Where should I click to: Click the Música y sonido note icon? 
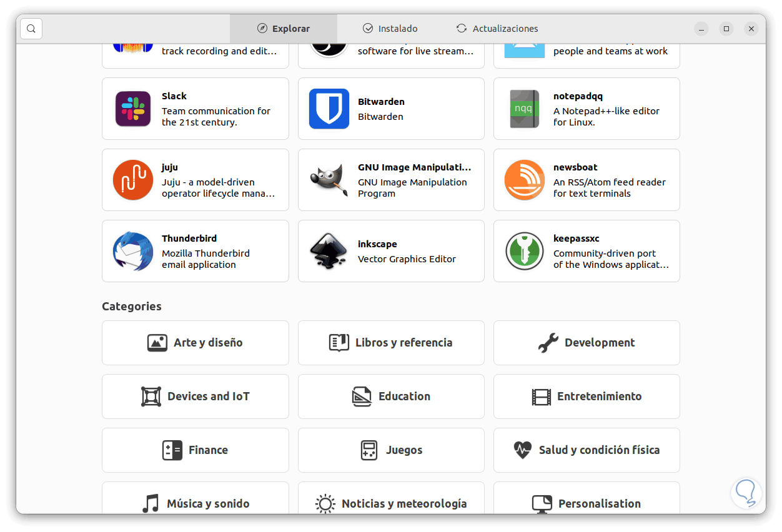pos(151,504)
